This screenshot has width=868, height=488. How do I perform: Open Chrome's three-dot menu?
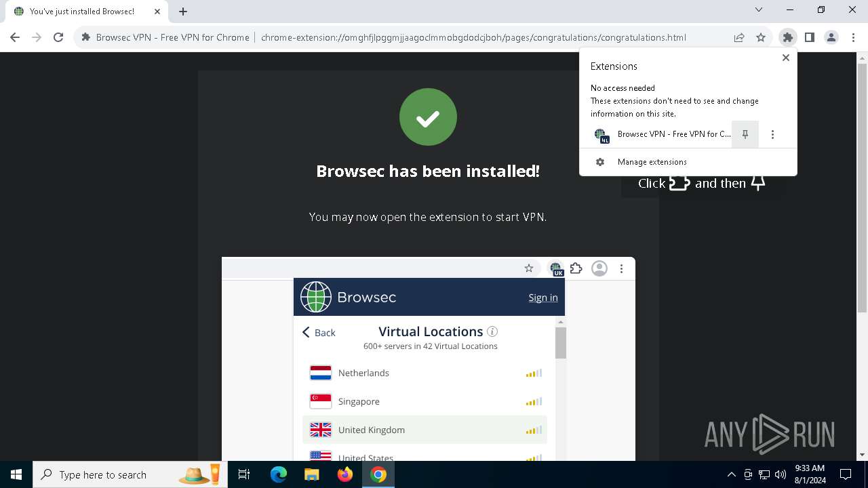click(852, 37)
